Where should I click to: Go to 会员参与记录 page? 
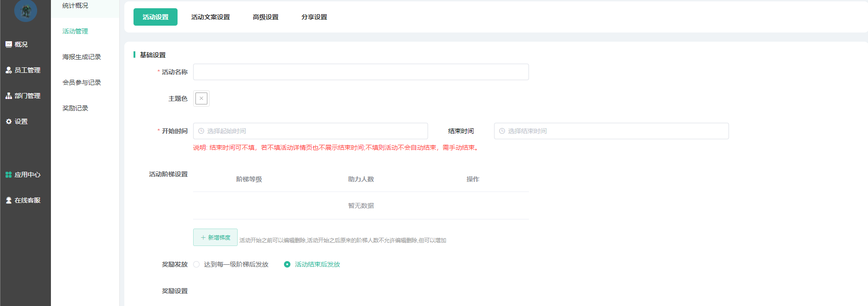tap(82, 82)
